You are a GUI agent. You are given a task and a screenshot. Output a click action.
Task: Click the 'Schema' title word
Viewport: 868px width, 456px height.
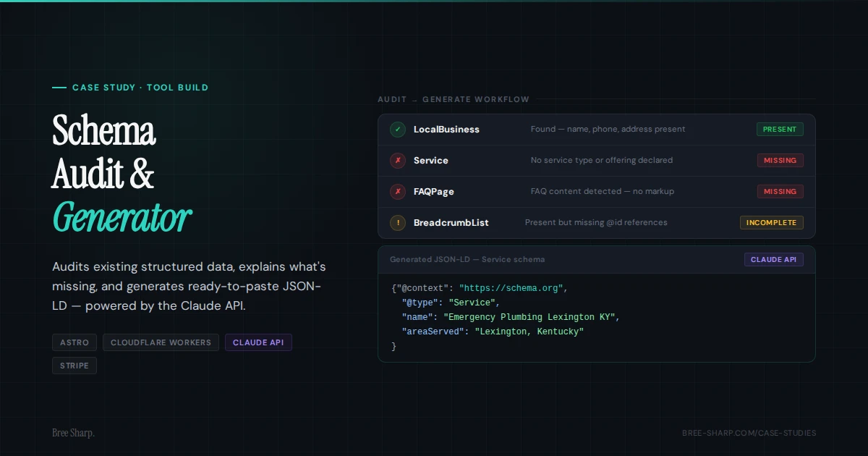[104, 132]
